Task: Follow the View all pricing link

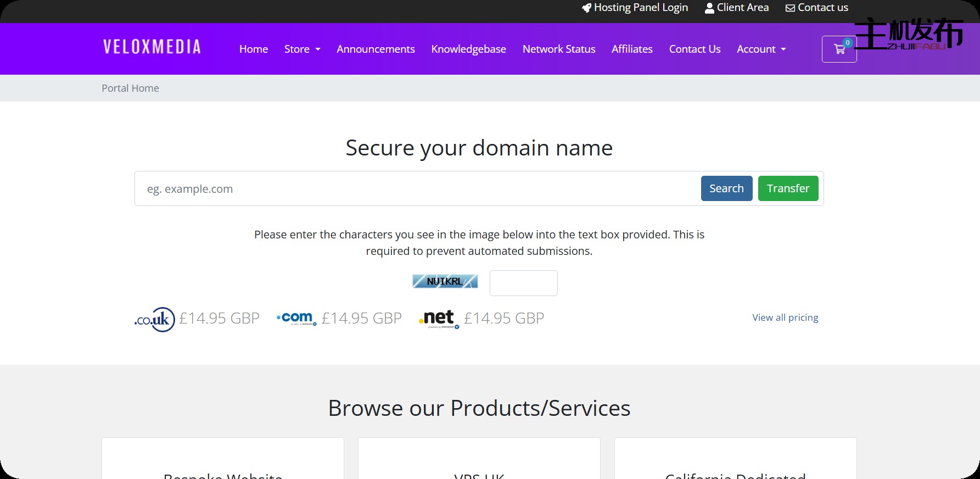Action: (785, 318)
